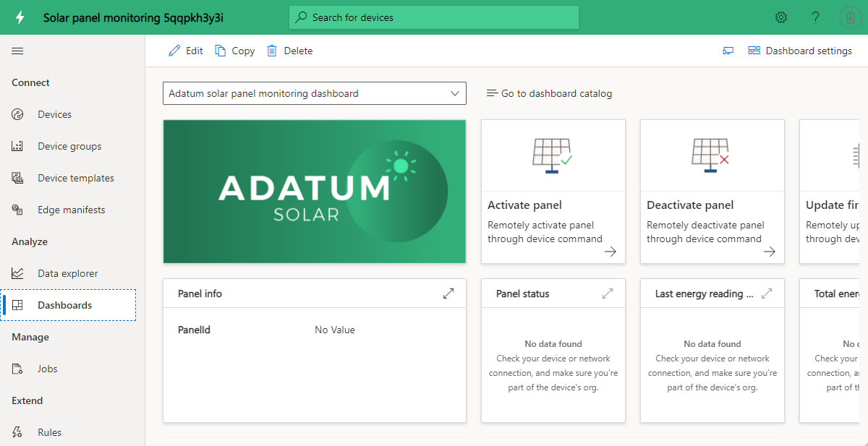Click the solar panel red X image
The width and height of the screenshot is (868, 446).
[x=712, y=155]
